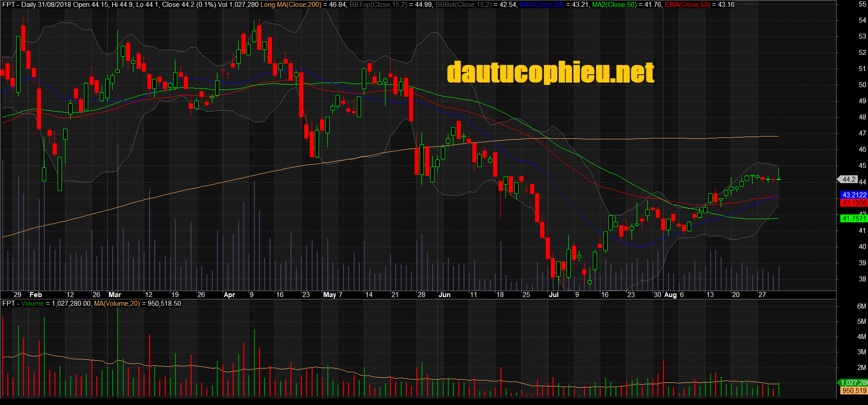Click the 6M label on volume axis
This screenshot has height=405, width=868.
tap(861, 306)
